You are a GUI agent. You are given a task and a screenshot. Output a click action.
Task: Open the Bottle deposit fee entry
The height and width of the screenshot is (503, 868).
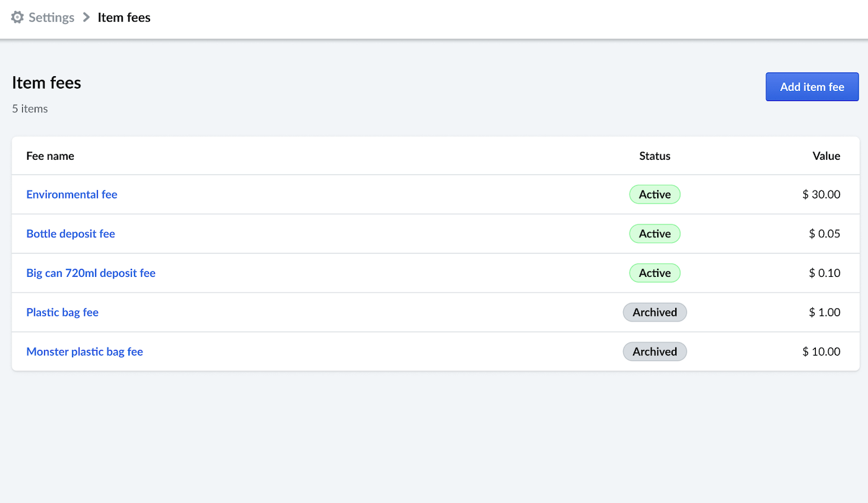(x=71, y=234)
